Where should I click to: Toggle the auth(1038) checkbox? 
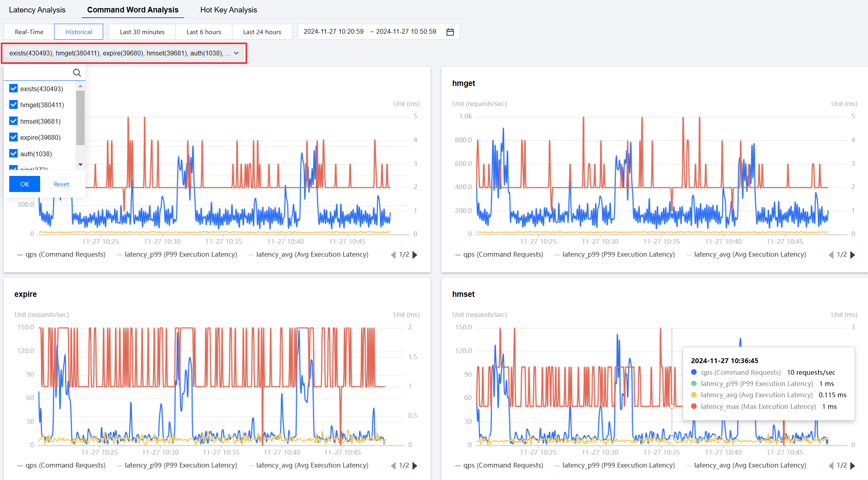coord(14,154)
